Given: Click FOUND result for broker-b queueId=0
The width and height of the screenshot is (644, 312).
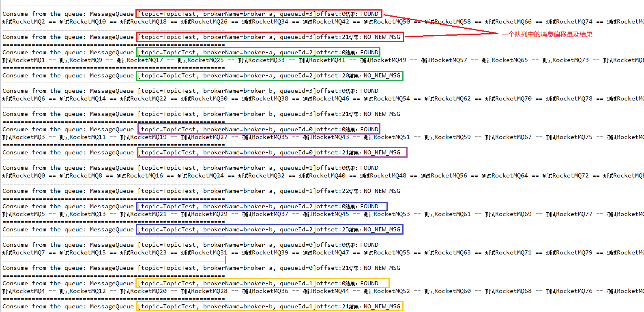Looking at the screenshot, I should pos(369,129).
